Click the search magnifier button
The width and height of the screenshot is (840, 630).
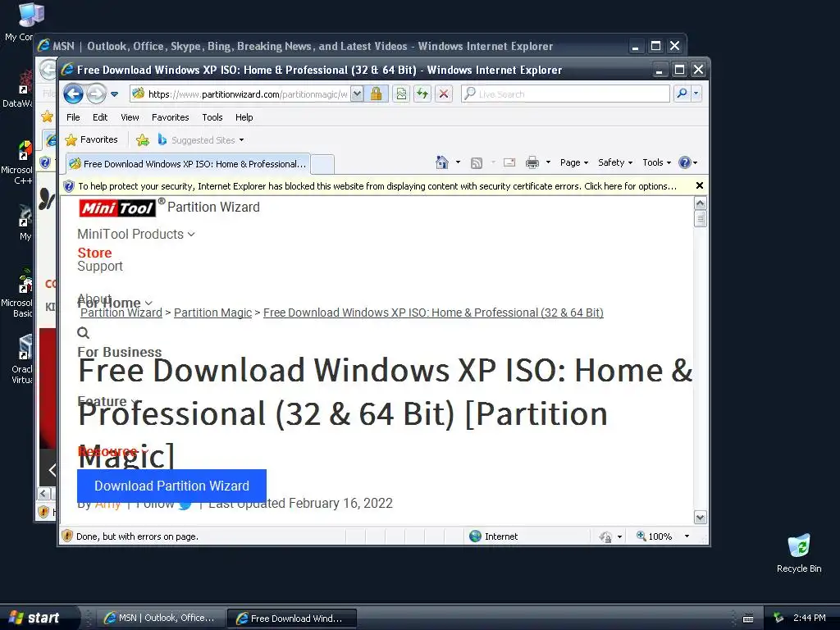(x=682, y=94)
